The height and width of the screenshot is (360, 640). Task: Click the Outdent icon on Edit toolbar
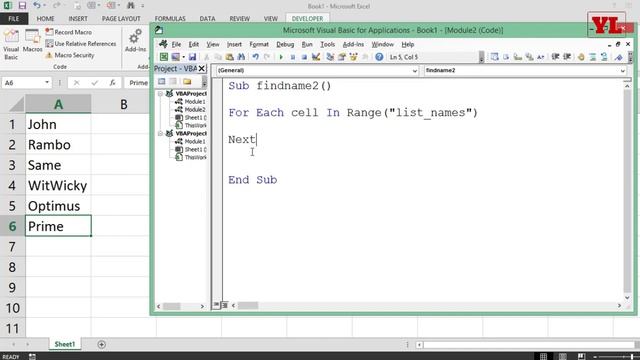coord(567,57)
